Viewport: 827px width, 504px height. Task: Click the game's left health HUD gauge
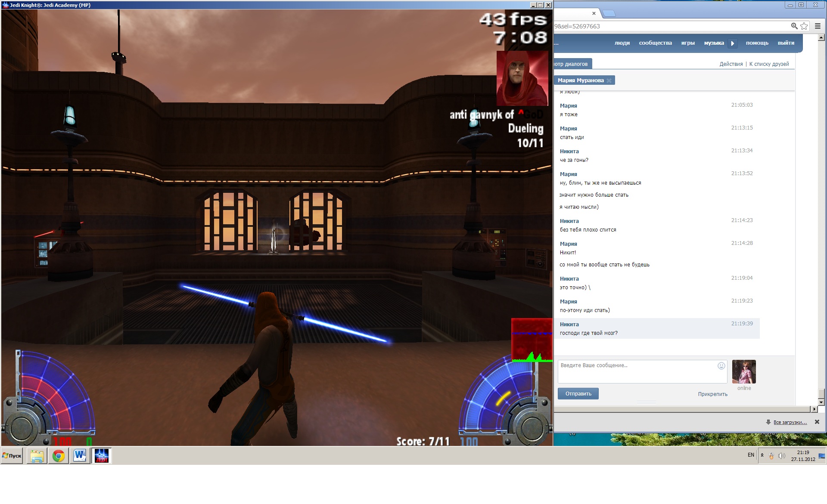pos(50,398)
